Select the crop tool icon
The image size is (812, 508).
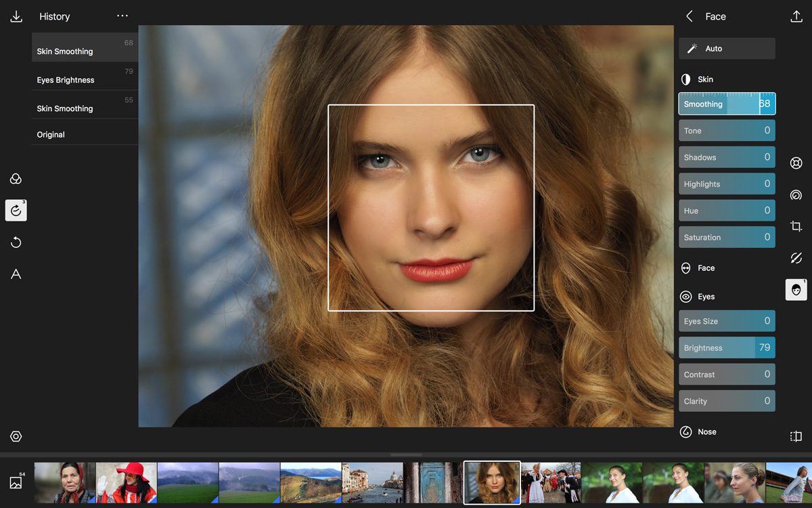point(796,226)
